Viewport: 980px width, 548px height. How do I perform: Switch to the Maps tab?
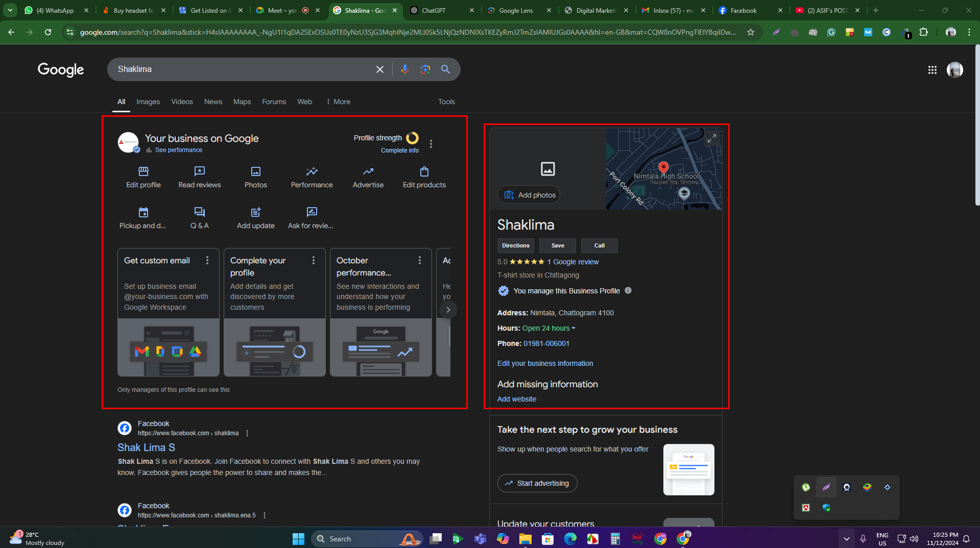(x=242, y=102)
